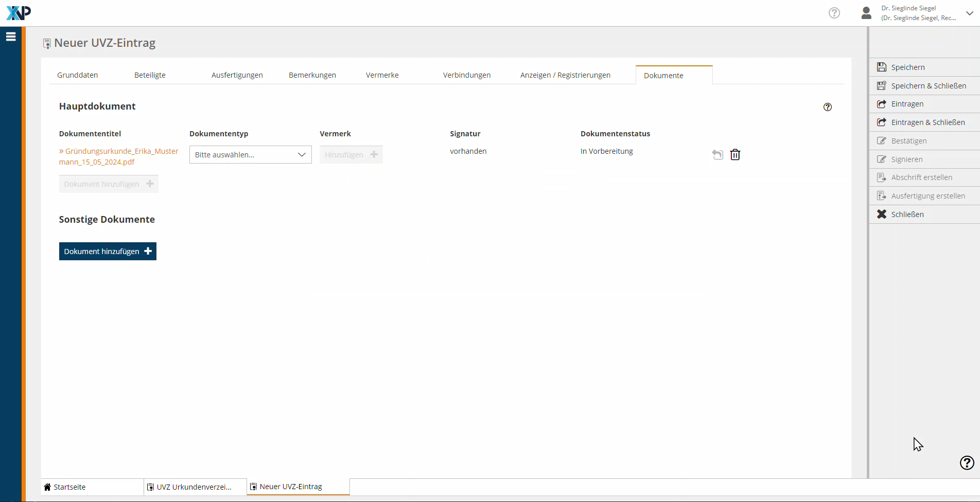This screenshot has height=502, width=980.
Task: Click the Eintragen action
Action: point(907,104)
